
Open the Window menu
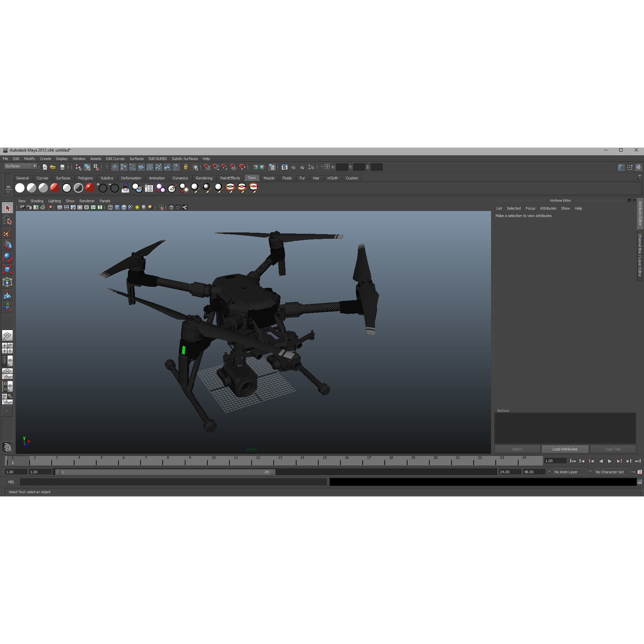point(79,159)
